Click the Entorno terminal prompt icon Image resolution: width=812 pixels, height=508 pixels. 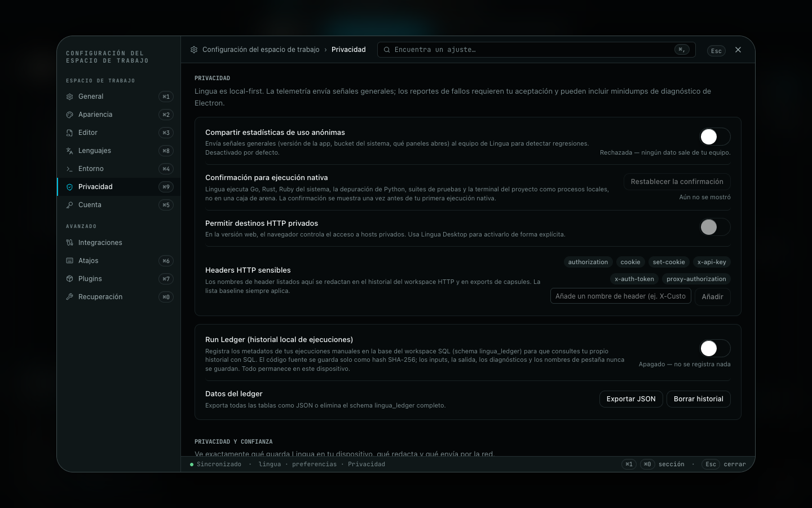click(69, 169)
